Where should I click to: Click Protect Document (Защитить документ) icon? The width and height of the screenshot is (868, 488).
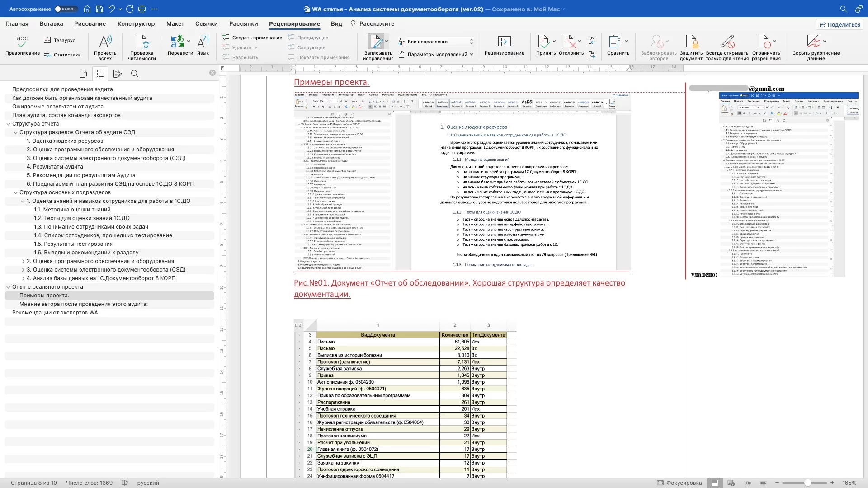(x=691, y=42)
